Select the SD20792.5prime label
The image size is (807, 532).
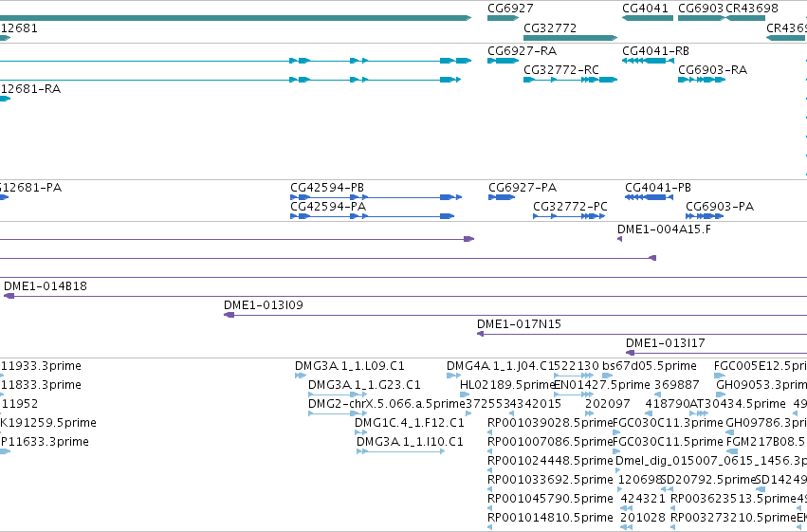tap(708, 480)
